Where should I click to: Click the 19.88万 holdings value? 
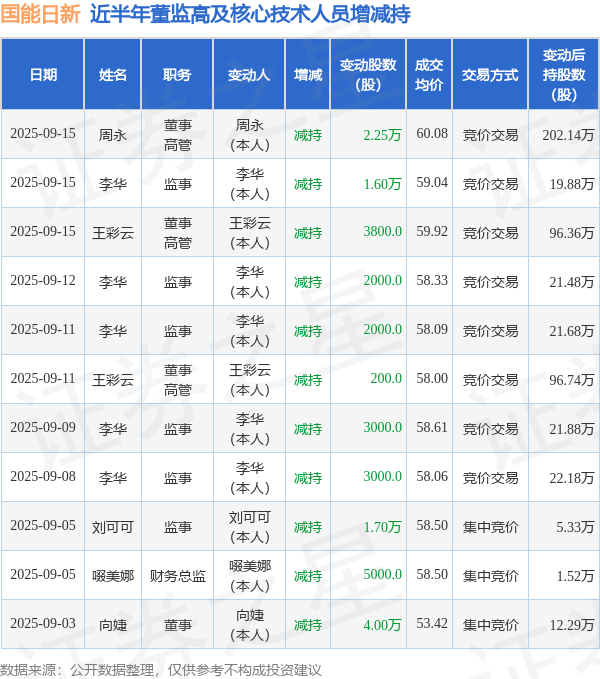571,184
